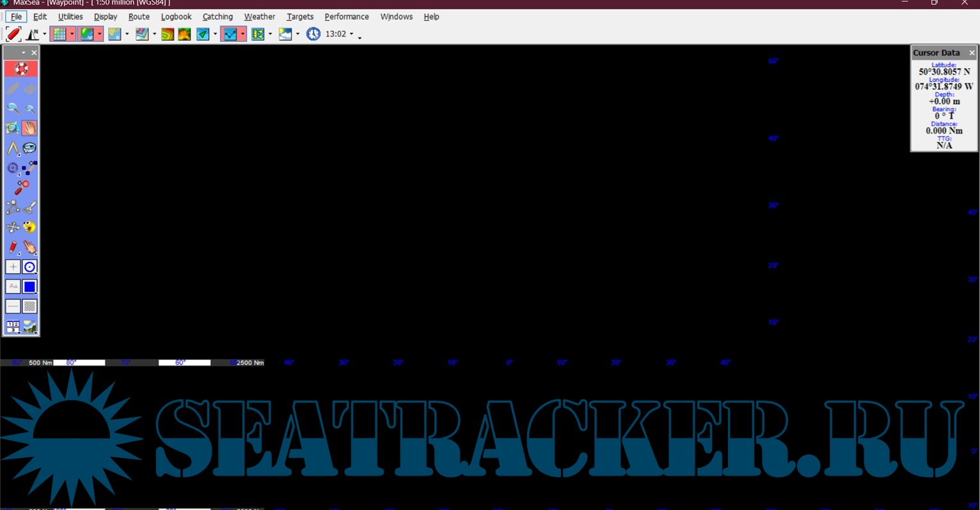Viewport: 980px width, 510px height.
Task: Open dropdown beside the weather display icon
Action: click(298, 35)
